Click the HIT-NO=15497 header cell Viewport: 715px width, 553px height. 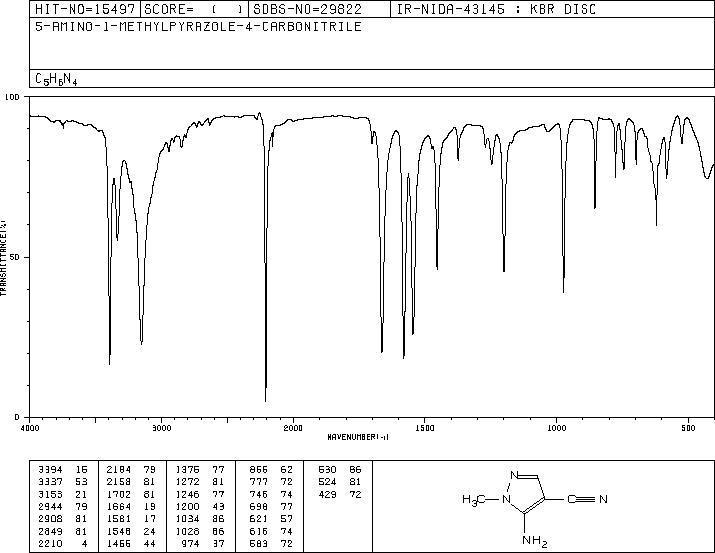tap(85, 9)
